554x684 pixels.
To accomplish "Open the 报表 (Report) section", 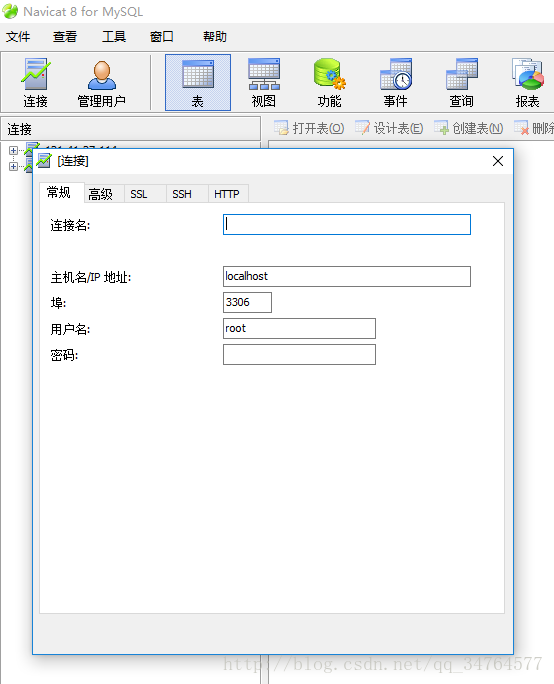I will [527, 82].
